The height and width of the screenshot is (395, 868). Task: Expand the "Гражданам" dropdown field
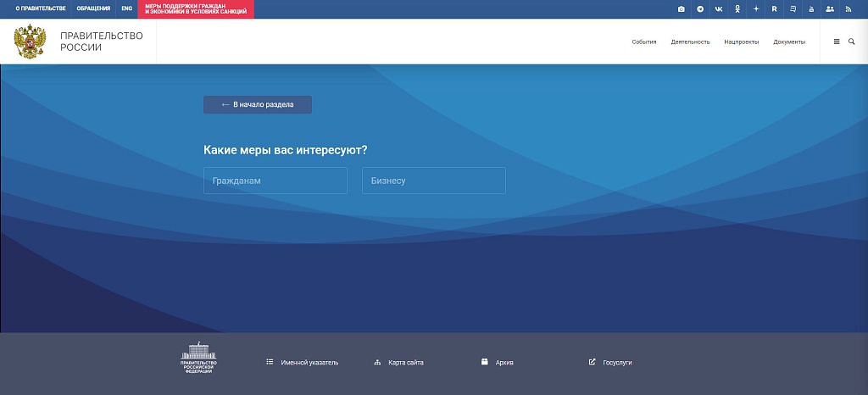[275, 181]
